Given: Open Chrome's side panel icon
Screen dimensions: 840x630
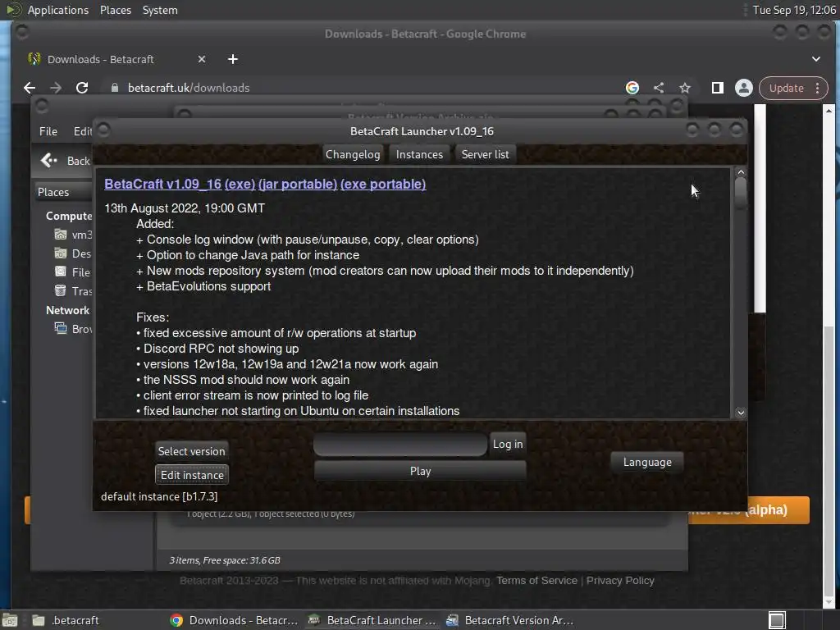Looking at the screenshot, I should click(x=717, y=88).
